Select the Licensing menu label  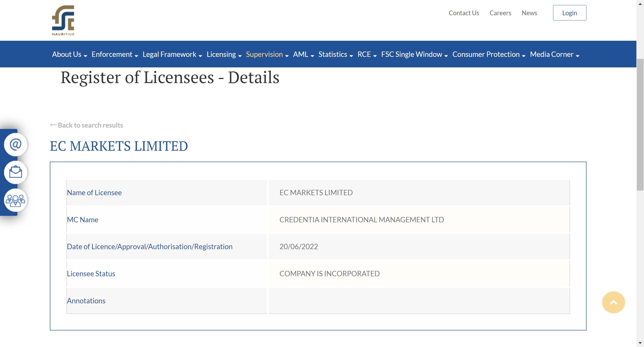(x=221, y=54)
